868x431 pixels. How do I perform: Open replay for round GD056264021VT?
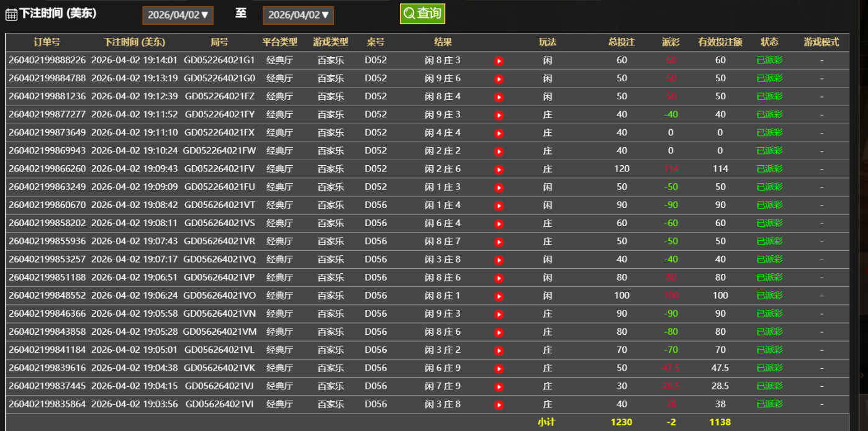499,206
